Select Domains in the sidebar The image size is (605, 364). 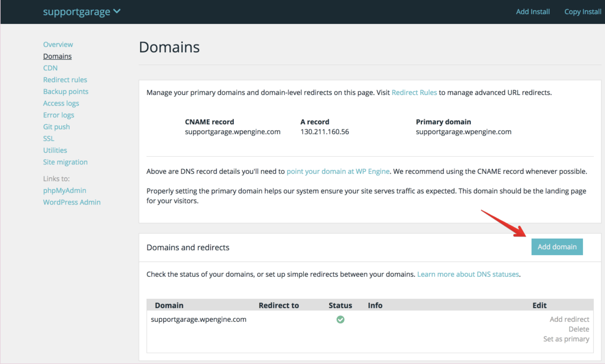pos(57,56)
